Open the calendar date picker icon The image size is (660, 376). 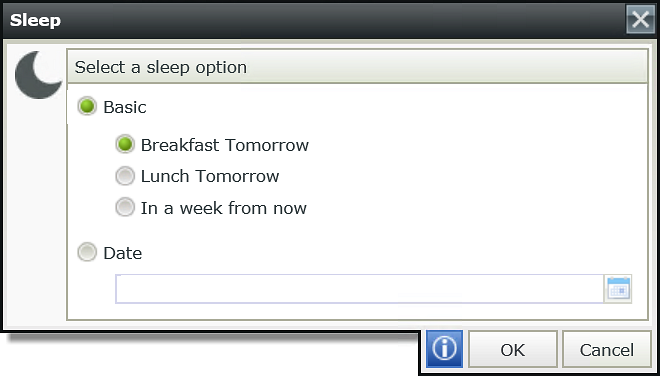pyautogui.click(x=618, y=289)
